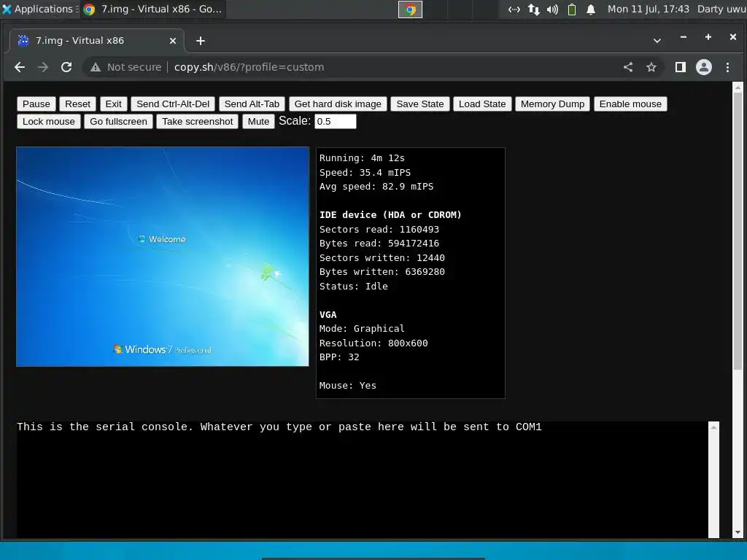Click the Windows 7 emulator screen
Viewport: 747px width, 560px height.
pos(163,257)
